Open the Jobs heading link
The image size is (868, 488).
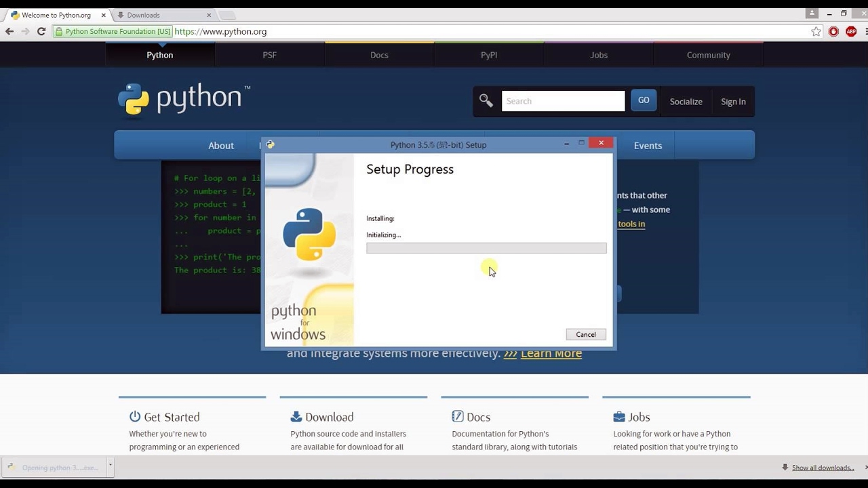coord(639,417)
